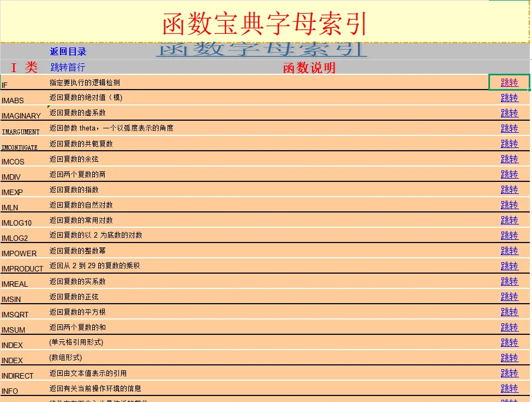Click the 跳转 link for INFO
Image resolution: width=532 pixels, height=402 pixels.
[509, 388]
